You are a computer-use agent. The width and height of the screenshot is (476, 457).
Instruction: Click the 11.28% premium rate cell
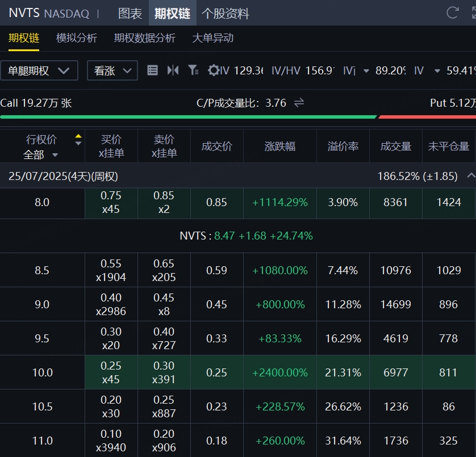(343, 304)
